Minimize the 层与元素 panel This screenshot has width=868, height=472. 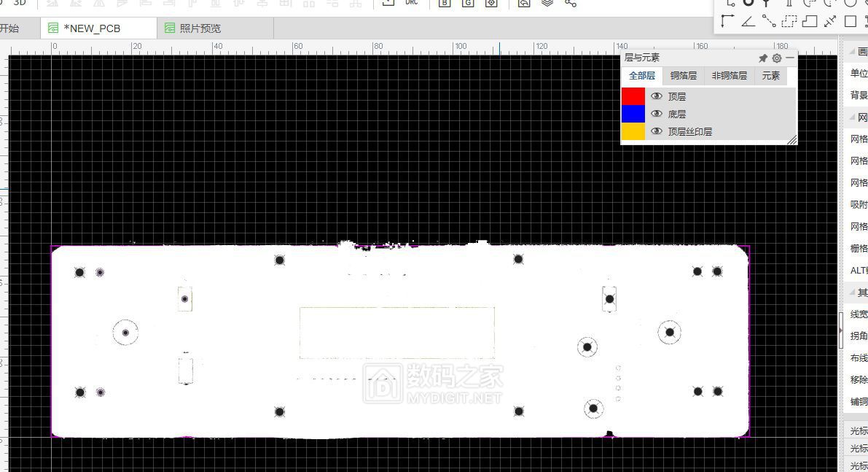coord(790,58)
